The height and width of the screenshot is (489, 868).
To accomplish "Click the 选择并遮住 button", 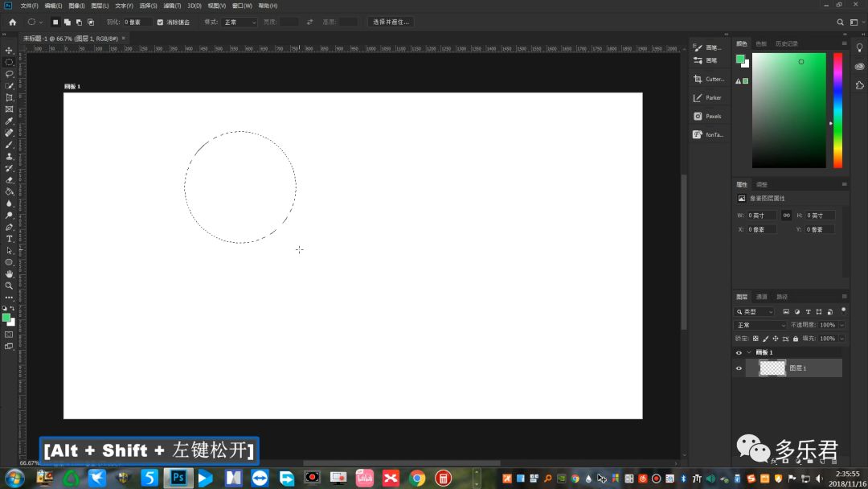I will pos(391,22).
